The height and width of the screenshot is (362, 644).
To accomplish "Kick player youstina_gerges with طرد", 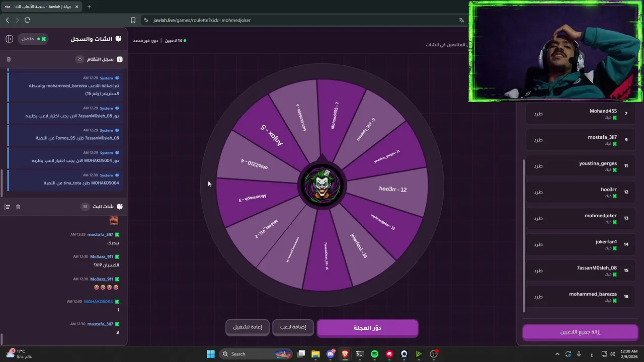I will [x=538, y=166].
